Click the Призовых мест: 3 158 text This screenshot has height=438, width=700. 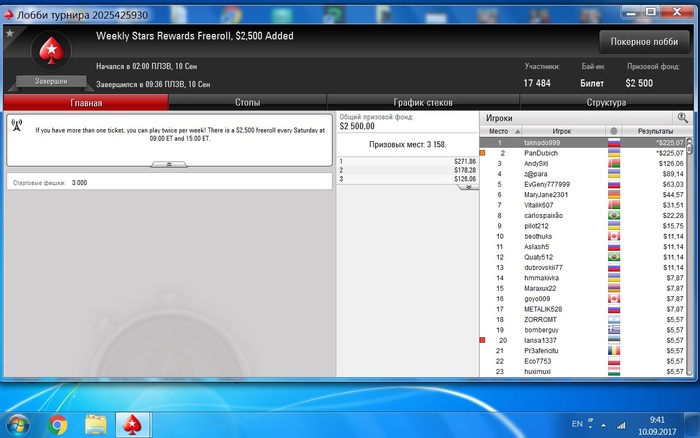click(408, 145)
